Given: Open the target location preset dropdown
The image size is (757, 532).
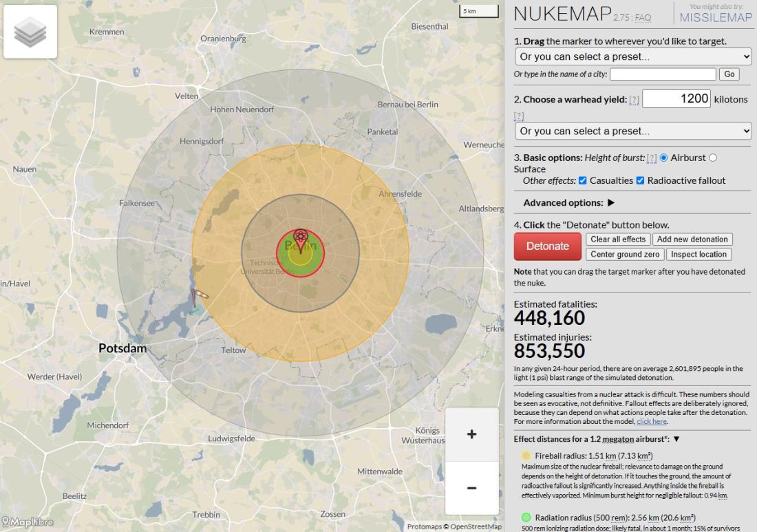Looking at the screenshot, I should (633, 56).
